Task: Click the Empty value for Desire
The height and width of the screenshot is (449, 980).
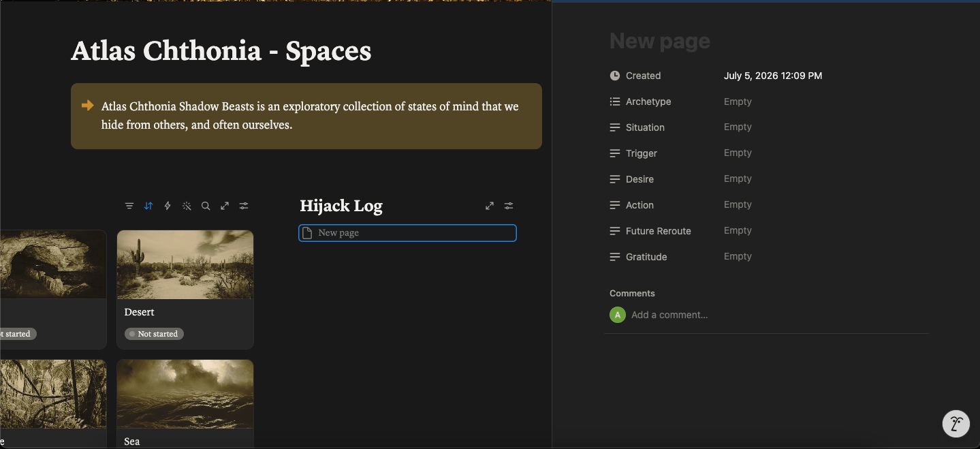Action: point(738,179)
